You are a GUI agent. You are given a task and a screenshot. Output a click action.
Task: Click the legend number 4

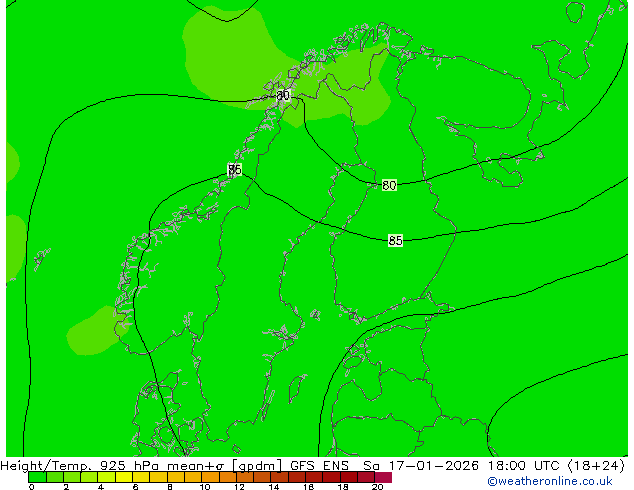[101, 487]
